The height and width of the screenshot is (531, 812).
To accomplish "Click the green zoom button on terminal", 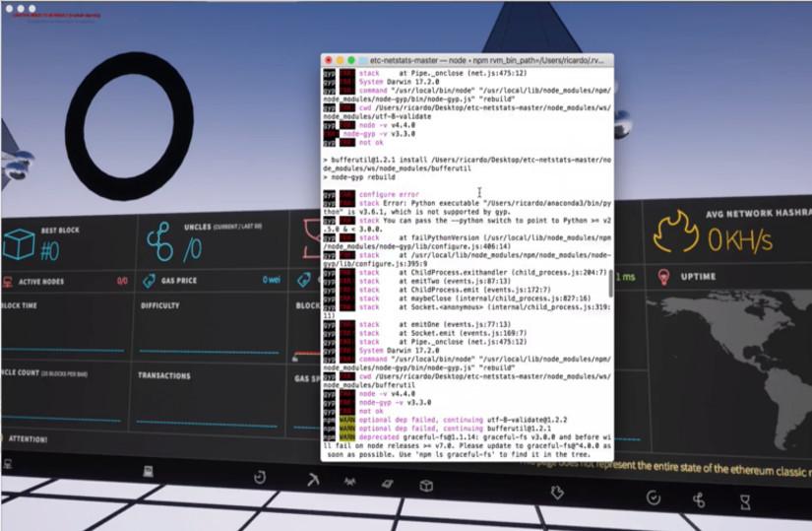I will (350, 61).
